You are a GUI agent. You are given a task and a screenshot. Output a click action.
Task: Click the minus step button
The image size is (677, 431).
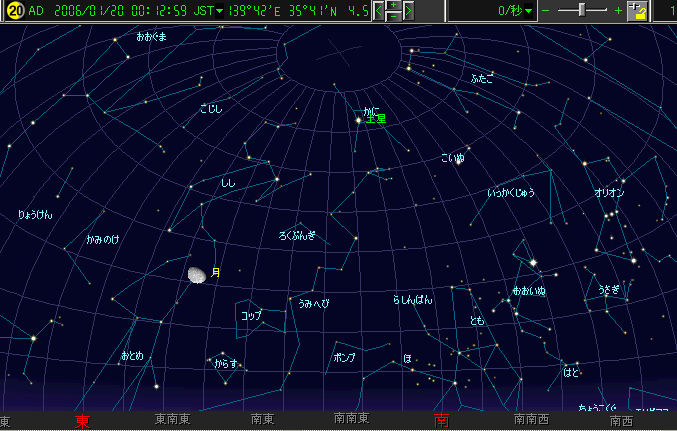(393, 17)
